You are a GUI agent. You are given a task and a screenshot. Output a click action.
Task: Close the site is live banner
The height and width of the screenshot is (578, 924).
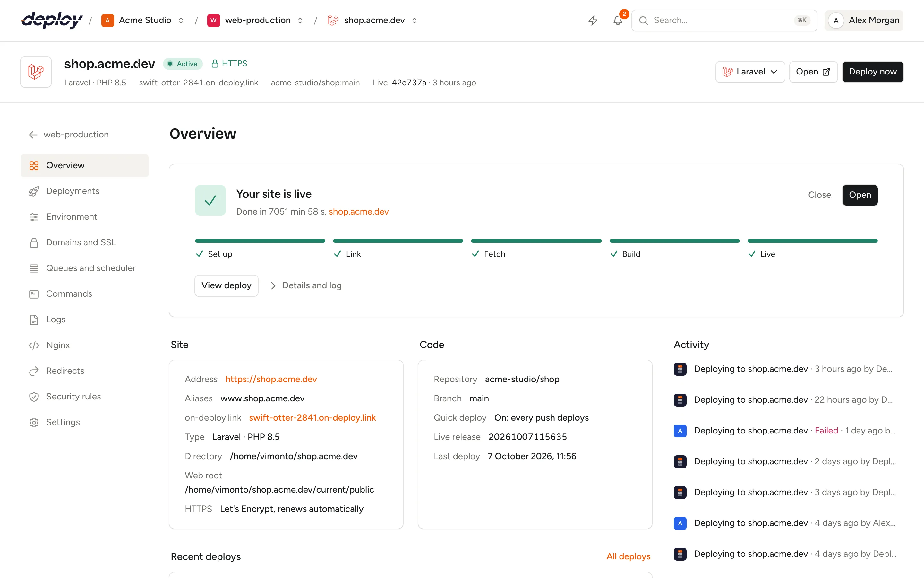[819, 195]
